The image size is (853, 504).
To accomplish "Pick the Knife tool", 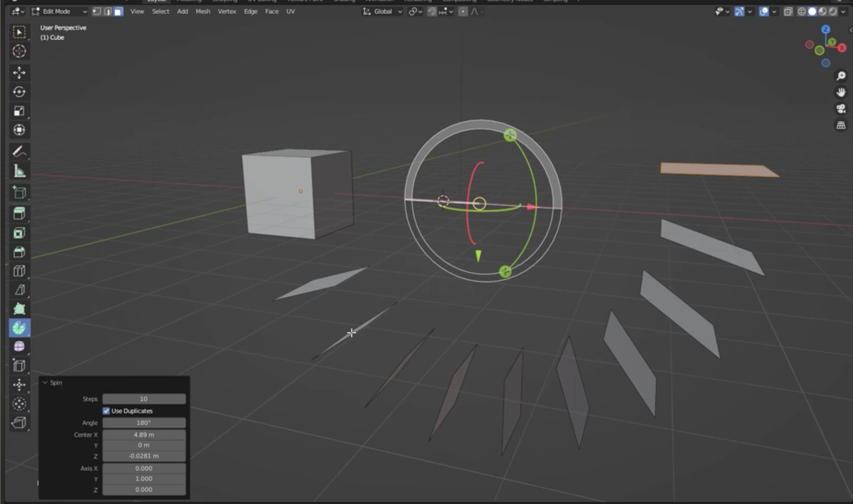I will click(19, 290).
